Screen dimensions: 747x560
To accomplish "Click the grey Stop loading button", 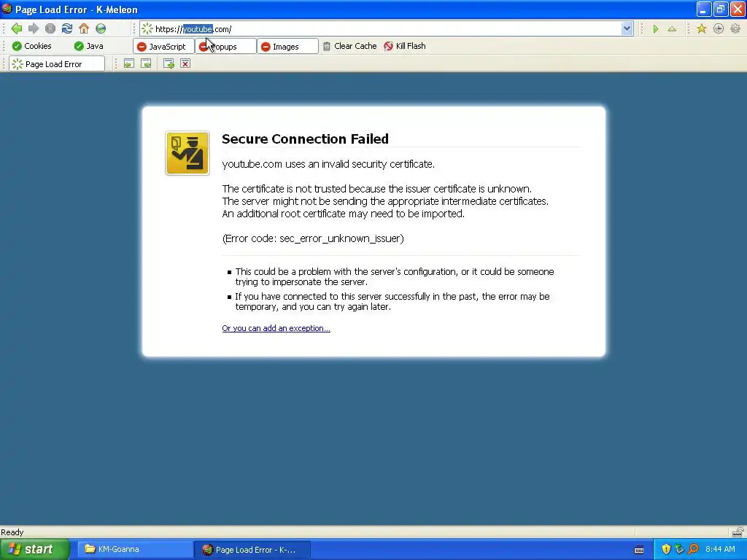I will coord(50,28).
